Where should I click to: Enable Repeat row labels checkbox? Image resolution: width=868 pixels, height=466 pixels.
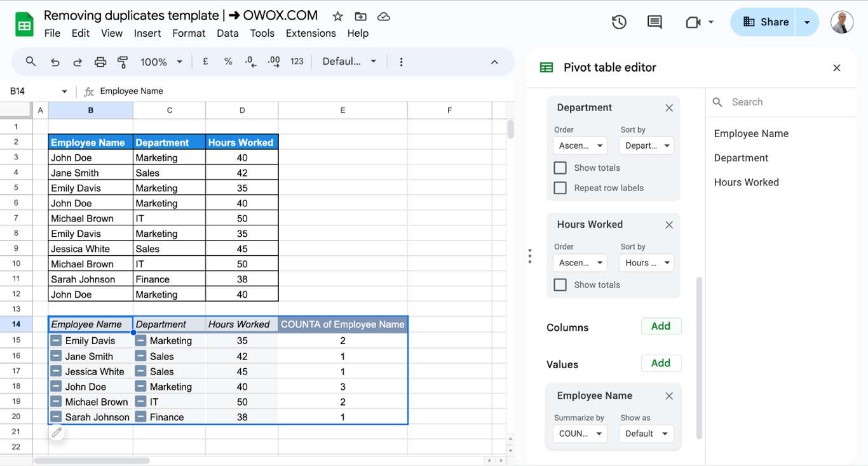[x=560, y=188]
